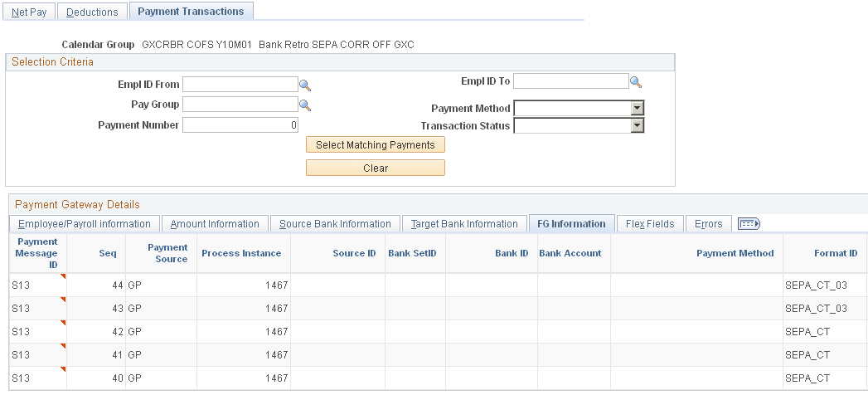This screenshot has height=395, width=868.
Task: Click SEPA_CT_03 in the Seq 43 row
Action: coord(816,309)
